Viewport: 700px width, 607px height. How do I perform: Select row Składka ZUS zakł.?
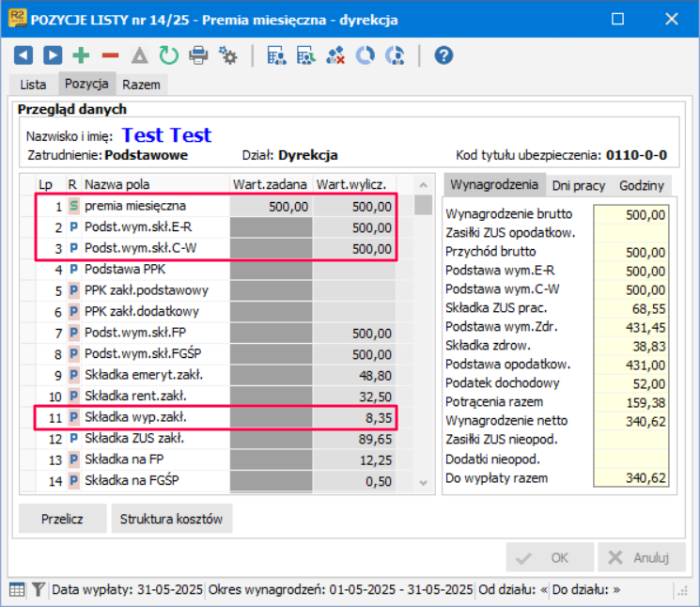tap(216, 439)
